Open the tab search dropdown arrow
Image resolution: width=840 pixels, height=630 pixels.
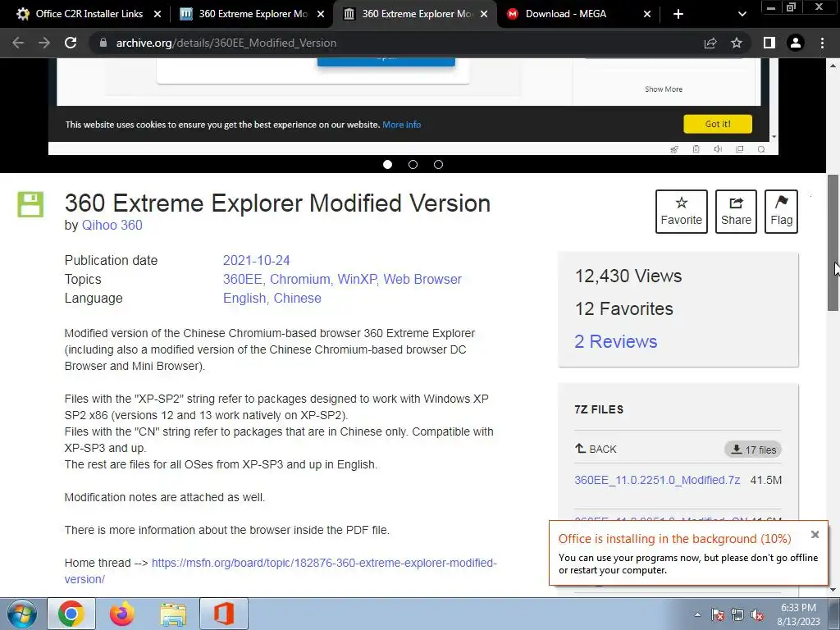point(742,14)
